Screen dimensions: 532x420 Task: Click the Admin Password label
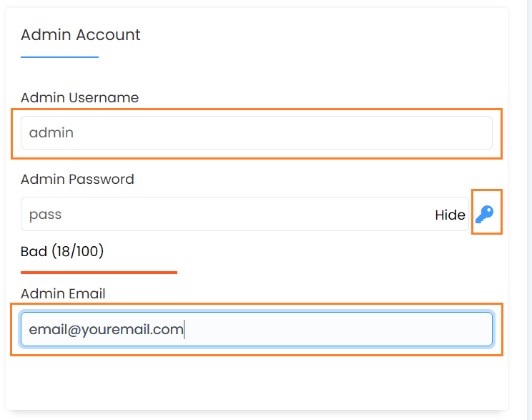coord(77,180)
